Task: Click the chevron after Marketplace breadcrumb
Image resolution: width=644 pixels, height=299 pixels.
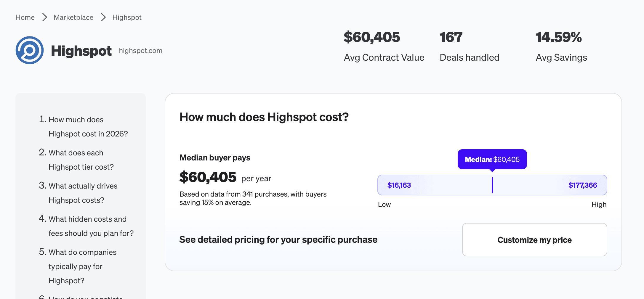Action: 103,17
